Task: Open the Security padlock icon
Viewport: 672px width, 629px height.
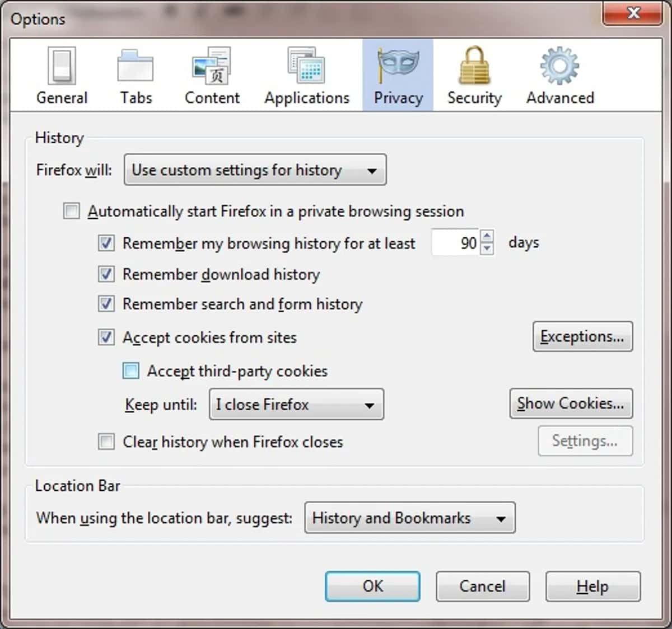Action: pos(474,65)
